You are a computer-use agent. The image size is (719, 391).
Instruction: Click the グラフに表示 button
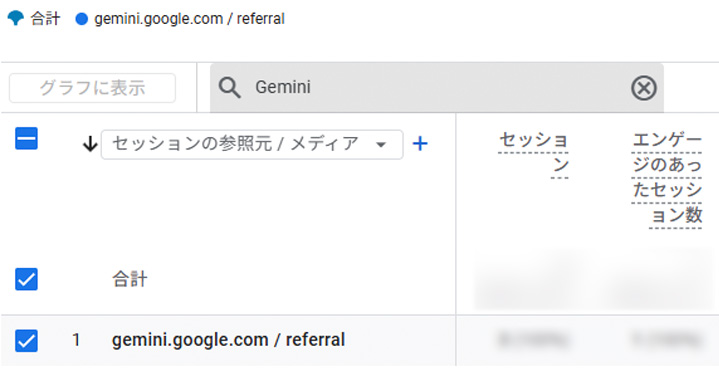click(92, 88)
